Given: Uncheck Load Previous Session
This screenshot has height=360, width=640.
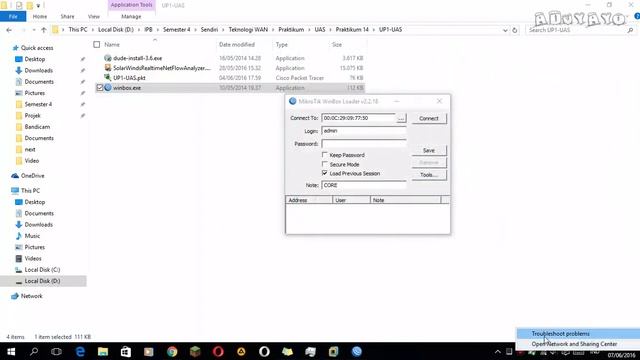Looking at the screenshot, I should (325, 173).
